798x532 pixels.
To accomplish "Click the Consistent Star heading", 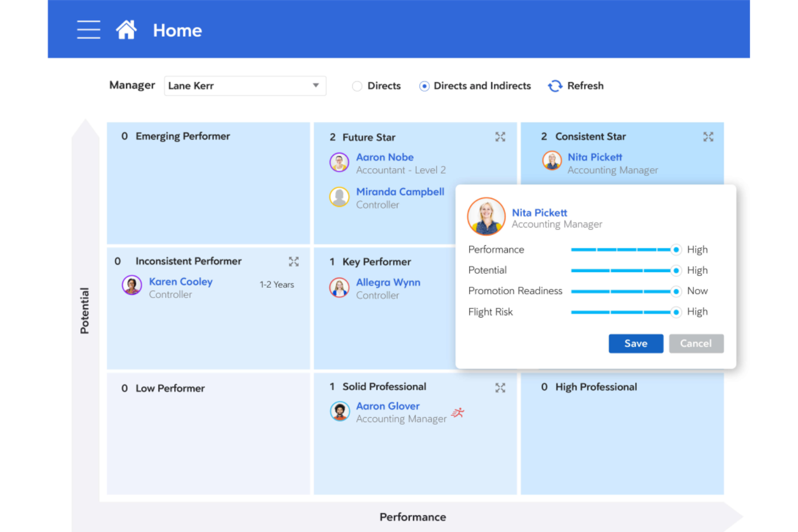I will coord(590,137).
